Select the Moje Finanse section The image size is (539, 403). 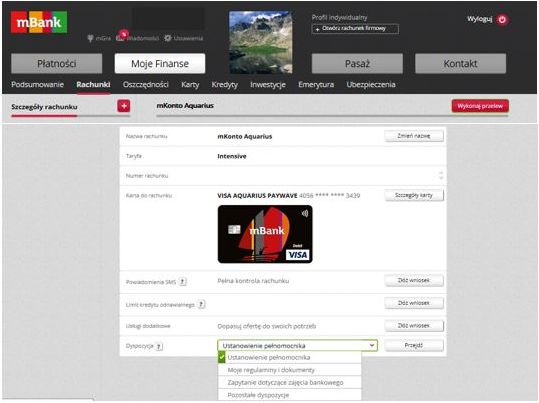[x=160, y=64]
